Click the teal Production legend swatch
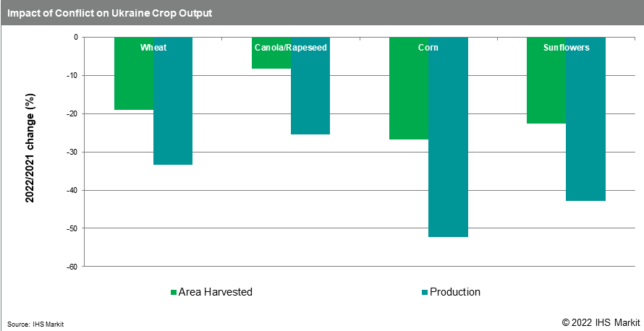Image resolution: width=644 pixels, height=331 pixels. pos(423,293)
